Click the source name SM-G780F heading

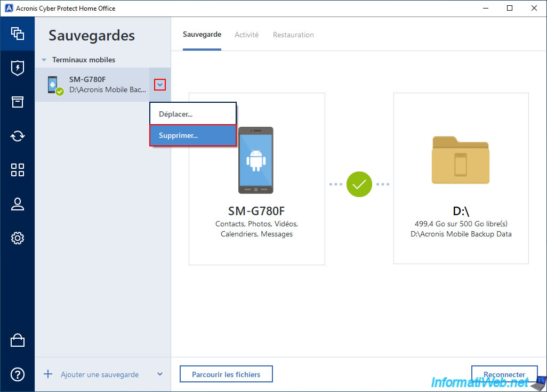[x=256, y=211]
